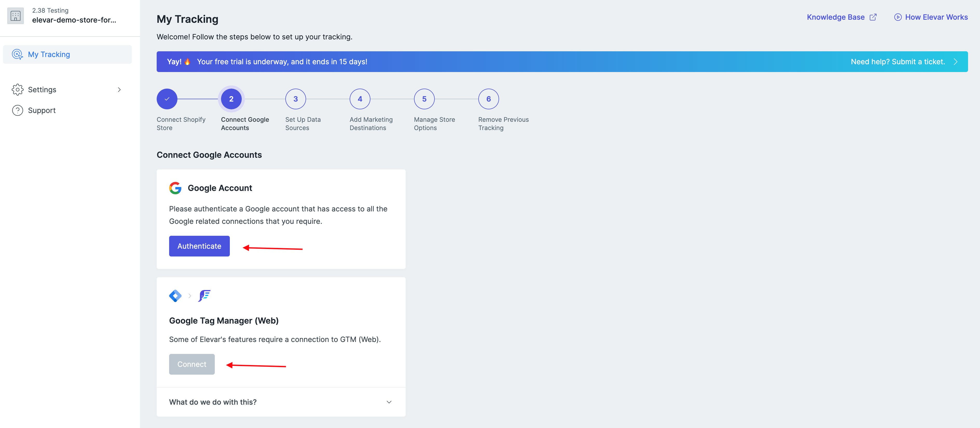Click the My Tracking target icon
The image size is (980, 428).
click(x=17, y=54)
